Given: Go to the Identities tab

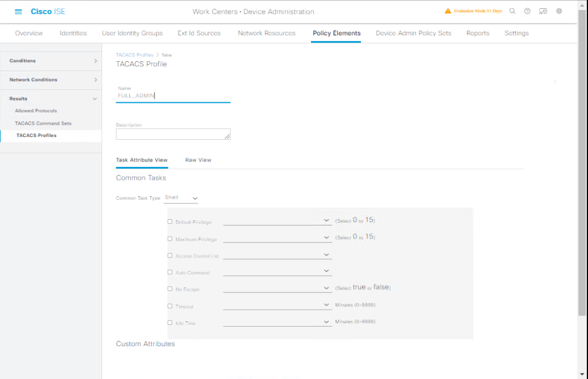Looking at the screenshot, I should 73,33.
